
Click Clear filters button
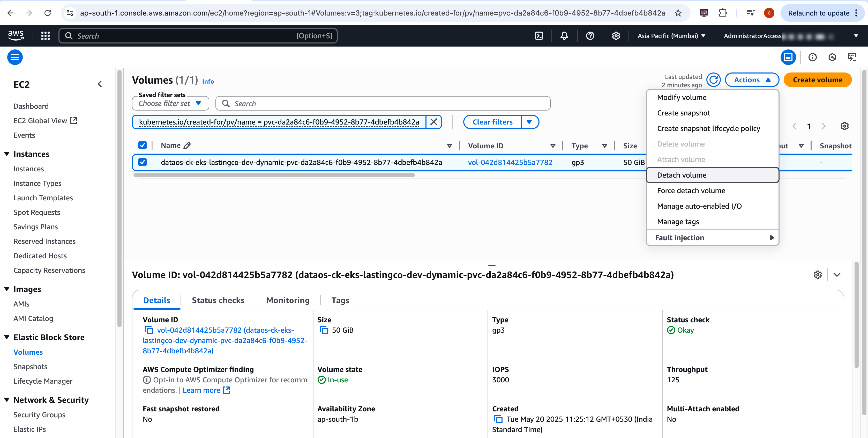[x=492, y=122]
